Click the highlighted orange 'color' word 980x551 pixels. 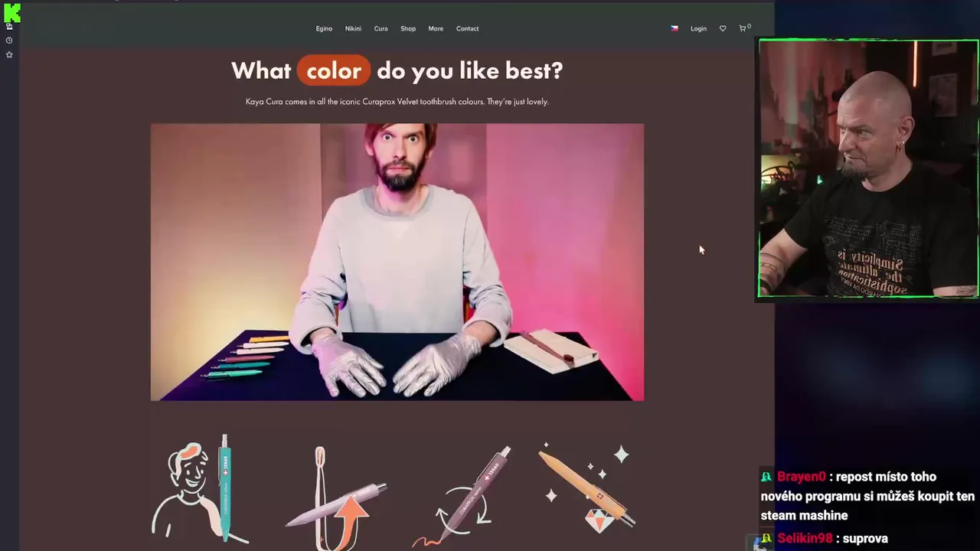pos(334,70)
